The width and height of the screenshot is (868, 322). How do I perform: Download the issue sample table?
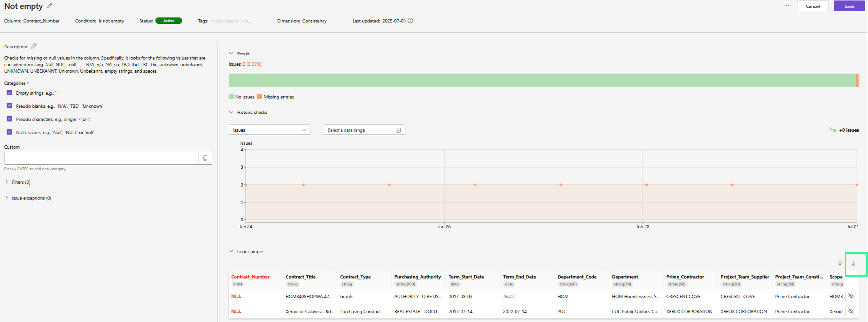pyautogui.click(x=853, y=264)
